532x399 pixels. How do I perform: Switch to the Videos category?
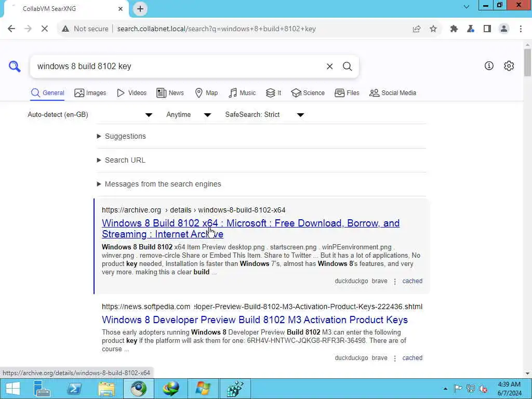click(x=131, y=93)
